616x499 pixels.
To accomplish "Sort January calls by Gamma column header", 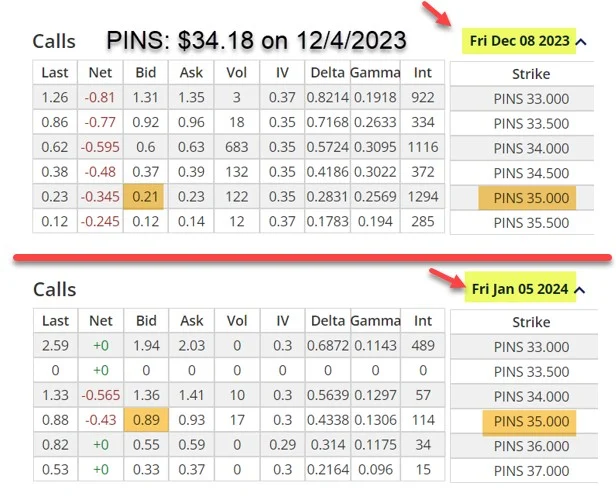I will [x=375, y=321].
